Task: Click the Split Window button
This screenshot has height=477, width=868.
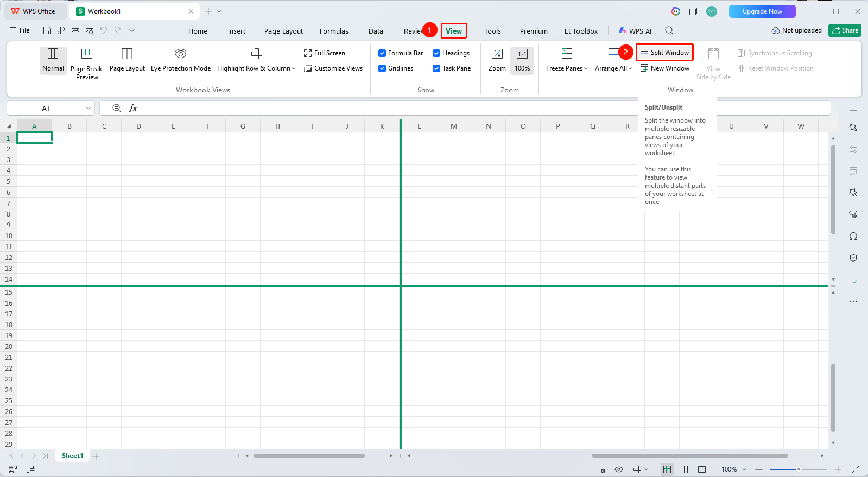Action: pos(665,53)
